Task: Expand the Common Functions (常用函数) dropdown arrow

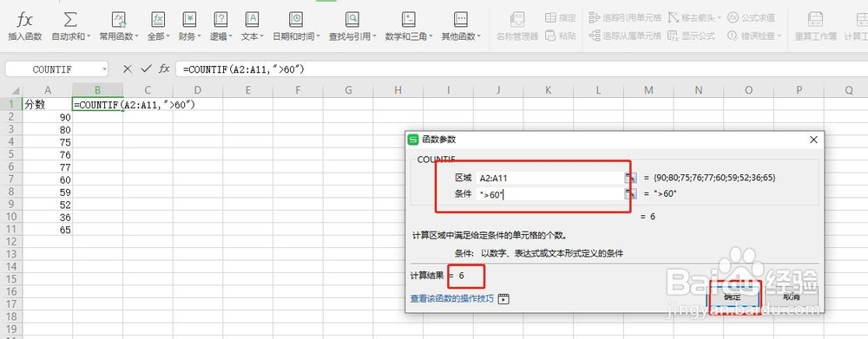Action: 137,37
